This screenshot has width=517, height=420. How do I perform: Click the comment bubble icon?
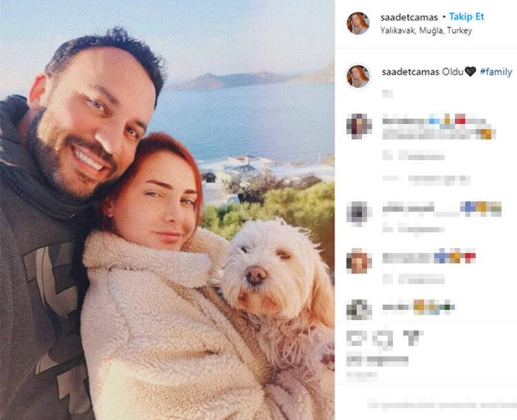384,339
